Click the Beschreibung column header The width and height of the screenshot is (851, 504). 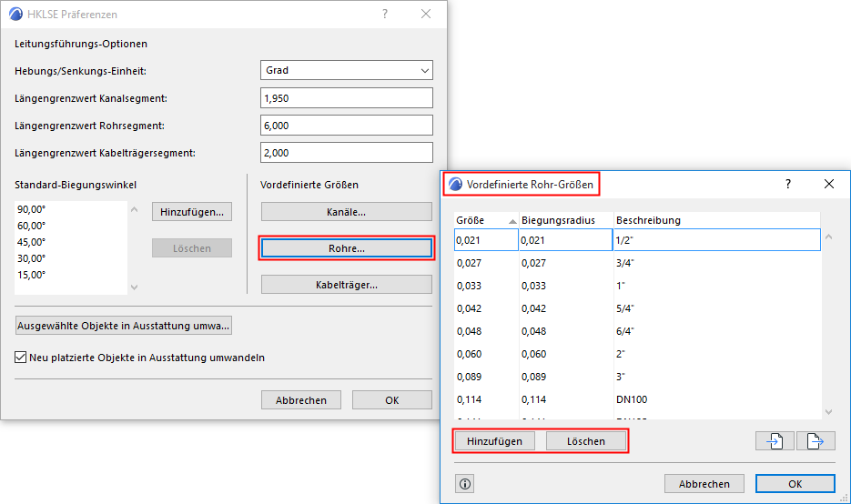[717, 220]
